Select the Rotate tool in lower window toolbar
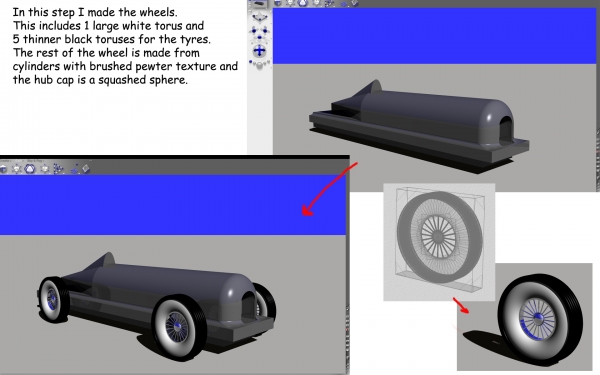 [x=30, y=169]
